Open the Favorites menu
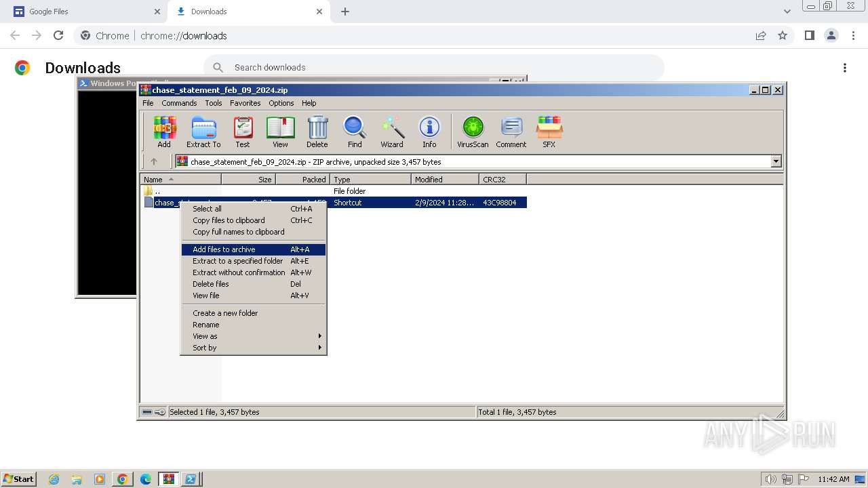Image resolution: width=868 pixels, height=488 pixels. (x=245, y=103)
